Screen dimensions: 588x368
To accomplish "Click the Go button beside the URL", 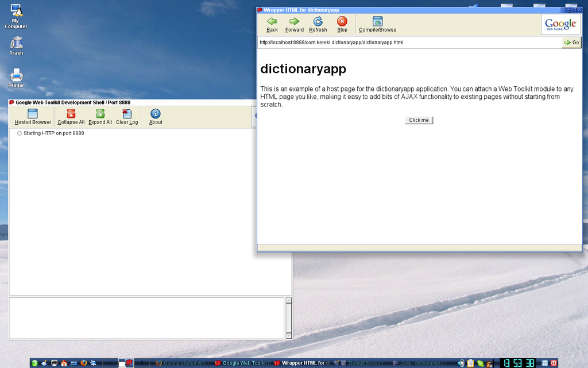I will pyautogui.click(x=571, y=43).
